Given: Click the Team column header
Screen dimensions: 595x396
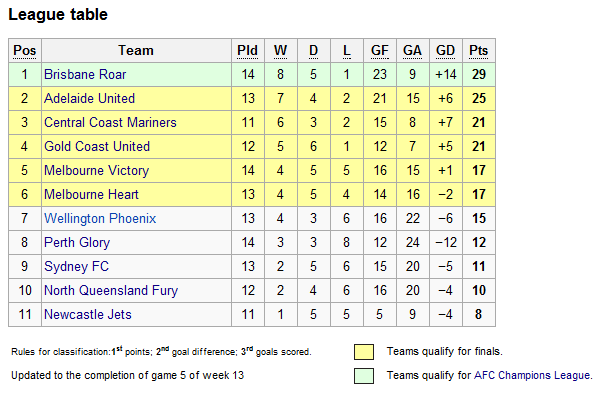Looking at the screenshot, I should click(x=136, y=50).
